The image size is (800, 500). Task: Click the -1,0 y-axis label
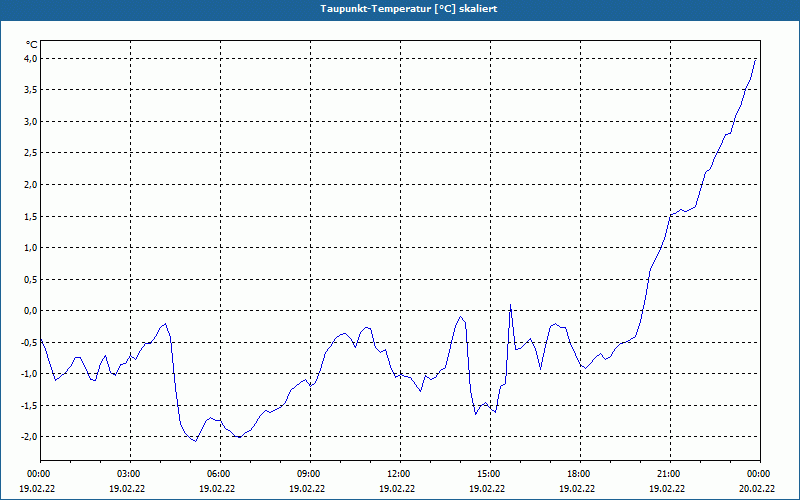29,373
